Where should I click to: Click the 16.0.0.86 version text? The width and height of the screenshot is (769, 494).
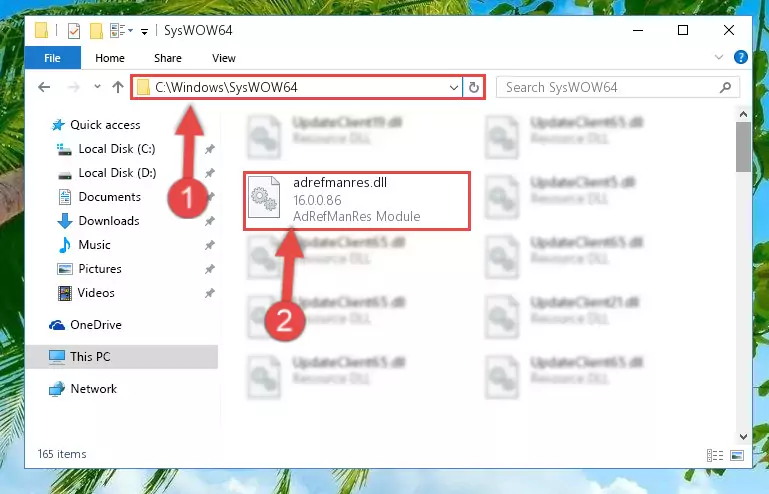point(317,200)
